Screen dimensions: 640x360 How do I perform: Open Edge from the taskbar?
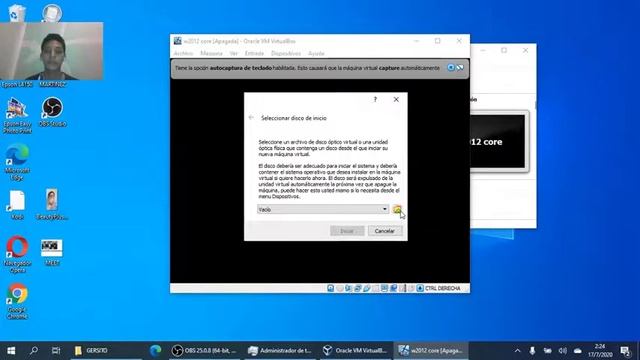(155, 351)
